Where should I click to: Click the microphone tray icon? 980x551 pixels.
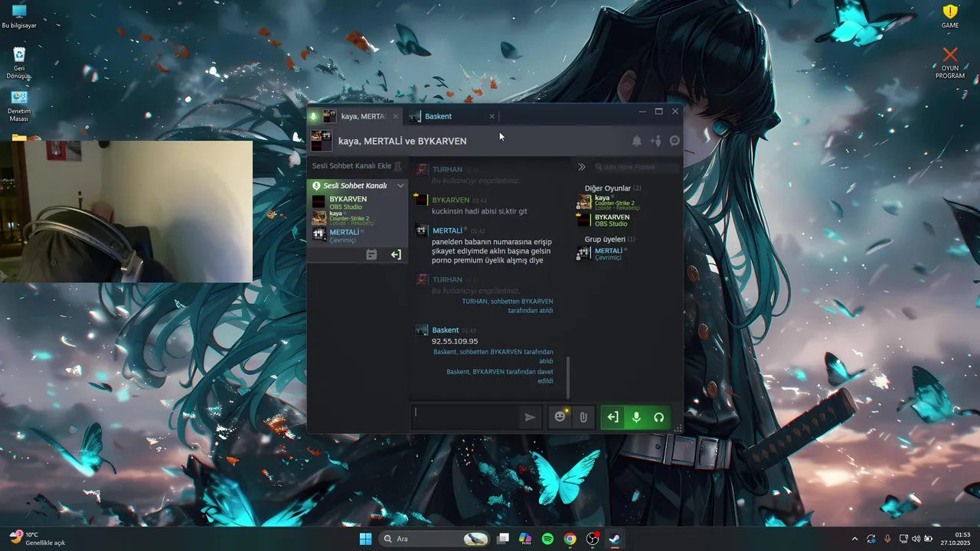tap(887, 539)
